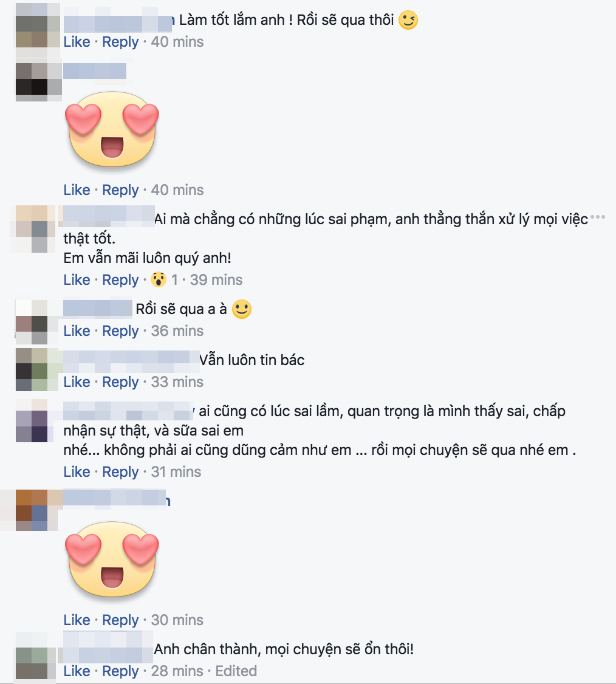Reply to the sticker comment from 30 mins ago
The height and width of the screenshot is (684, 616).
click(x=120, y=620)
